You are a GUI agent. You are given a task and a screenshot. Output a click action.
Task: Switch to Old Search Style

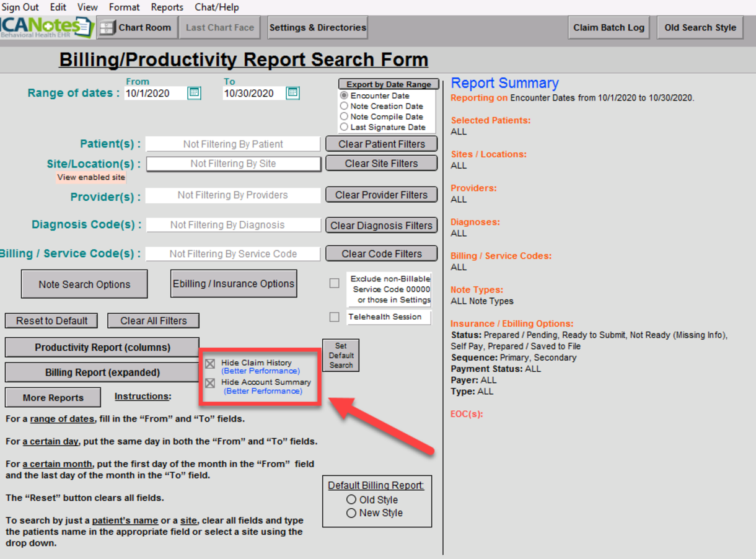[x=700, y=27]
